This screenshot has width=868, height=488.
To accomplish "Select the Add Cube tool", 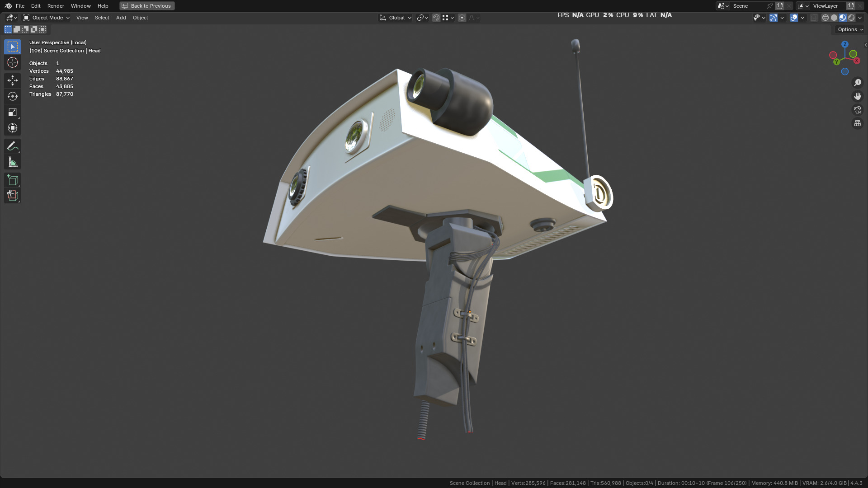I will click(12, 180).
